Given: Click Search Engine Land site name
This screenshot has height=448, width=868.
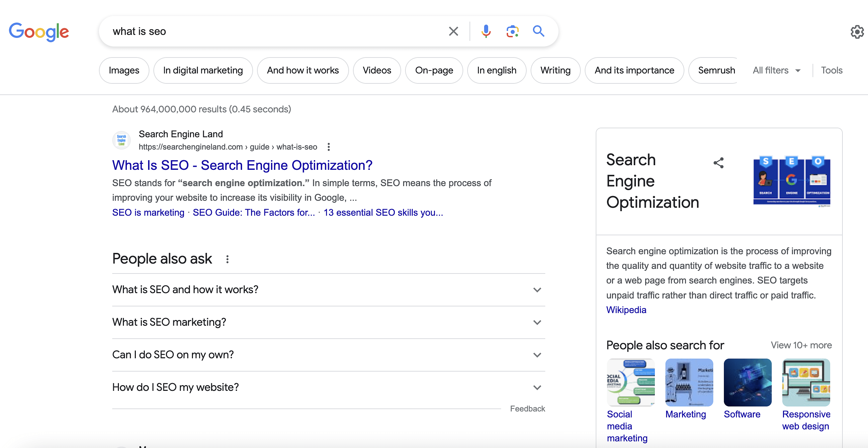Looking at the screenshot, I should 181,134.
